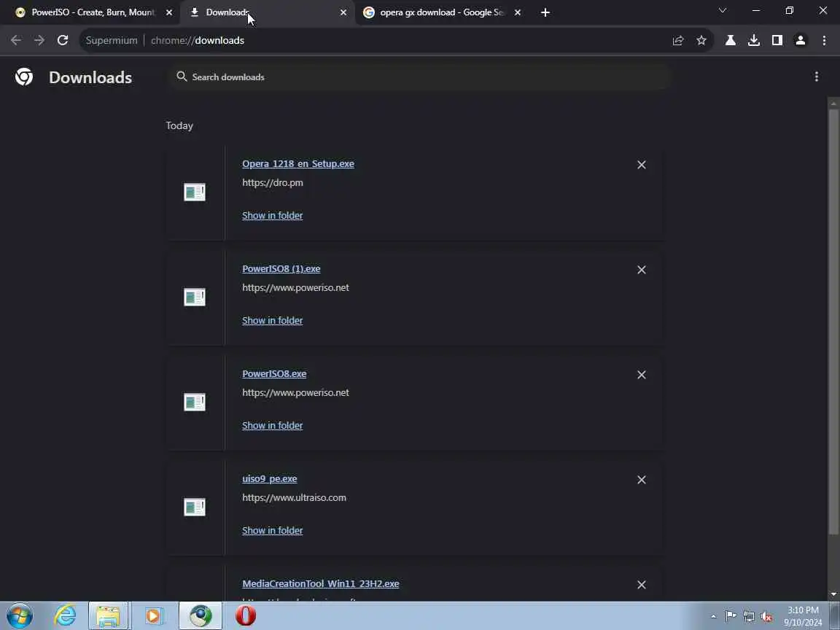Remove Opera_1218_en_Setup.exe from the list
This screenshot has height=630, width=840.
tap(641, 165)
